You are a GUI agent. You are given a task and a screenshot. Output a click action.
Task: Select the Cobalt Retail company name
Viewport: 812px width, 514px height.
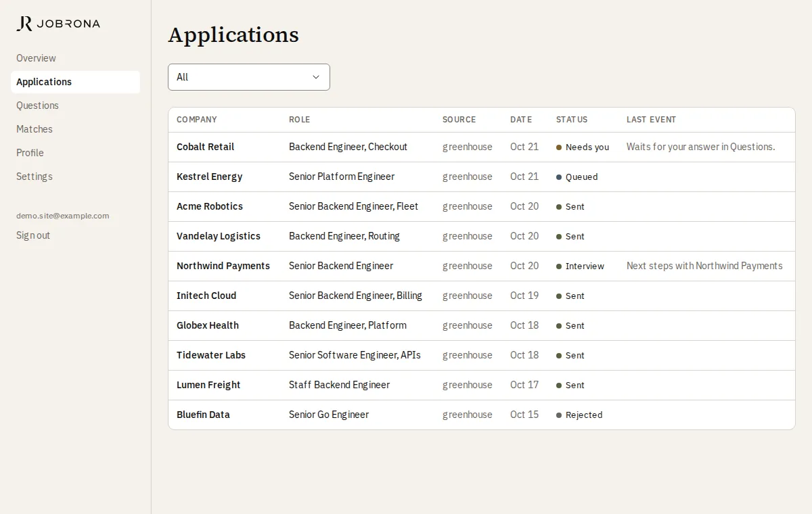coord(205,147)
